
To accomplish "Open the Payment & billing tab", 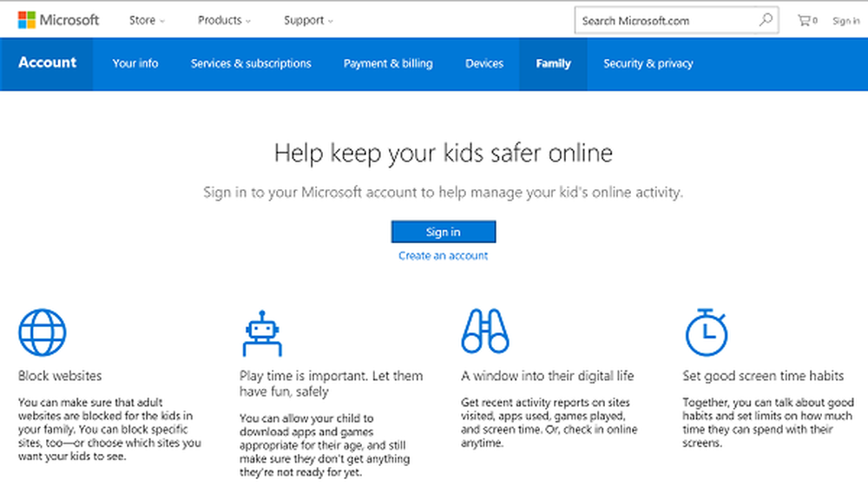I will [x=388, y=63].
